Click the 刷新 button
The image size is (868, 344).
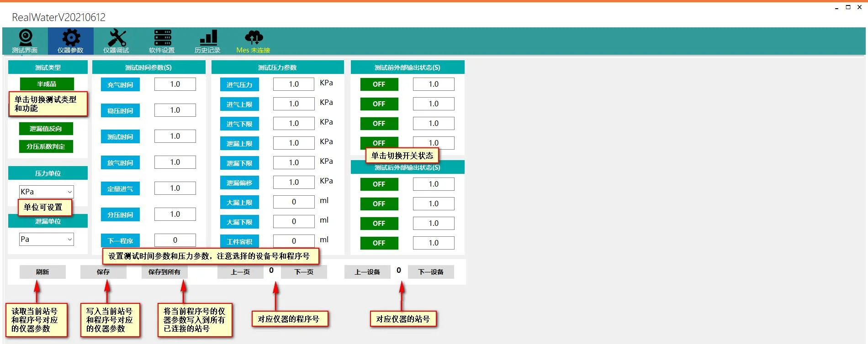[x=42, y=272]
